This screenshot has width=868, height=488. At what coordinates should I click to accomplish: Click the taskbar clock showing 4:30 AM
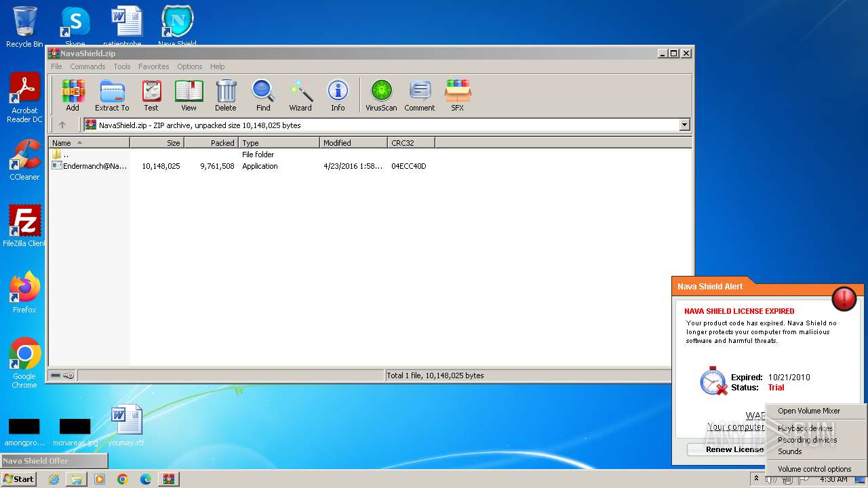833,479
